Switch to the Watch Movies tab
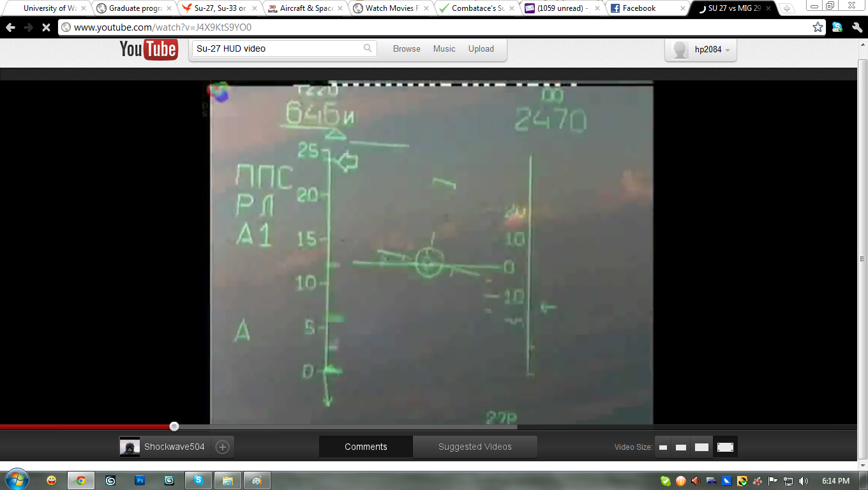 (392, 8)
